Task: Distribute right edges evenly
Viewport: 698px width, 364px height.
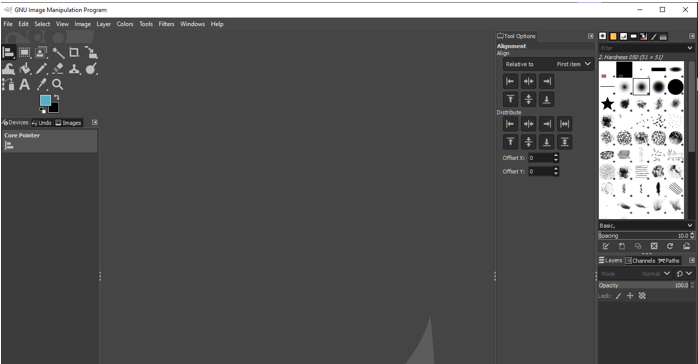Action: click(547, 124)
